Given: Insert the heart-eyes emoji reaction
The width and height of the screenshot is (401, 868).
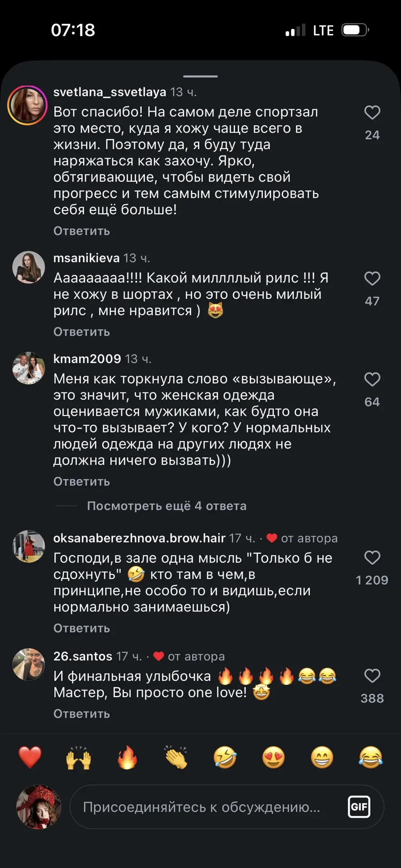Looking at the screenshot, I should point(273,757).
